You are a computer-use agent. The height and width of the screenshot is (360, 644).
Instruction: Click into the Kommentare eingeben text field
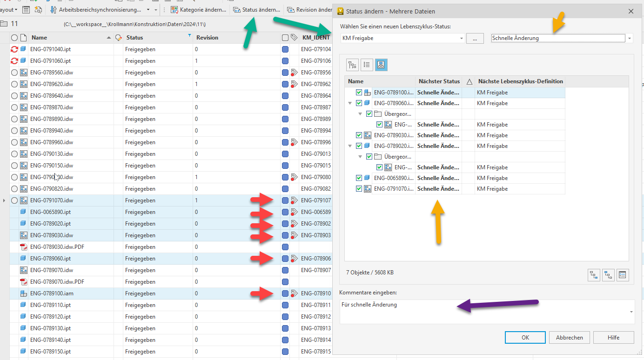(x=484, y=311)
